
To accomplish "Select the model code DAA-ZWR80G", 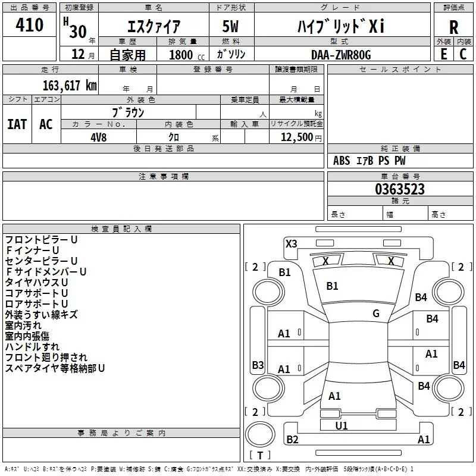I will pyautogui.click(x=340, y=54).
